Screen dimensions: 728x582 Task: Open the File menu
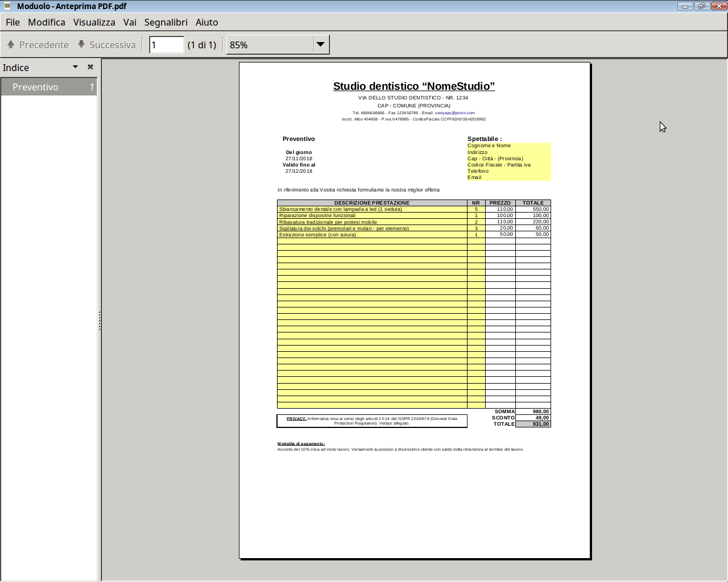pyautogui.click(x=13, y=22)
